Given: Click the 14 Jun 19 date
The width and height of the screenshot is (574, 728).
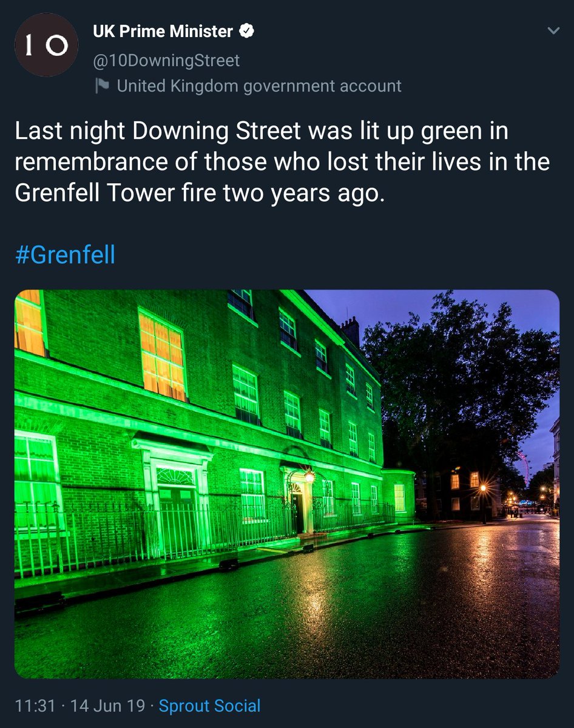Looking at the screenshot, I should (107, 706).
